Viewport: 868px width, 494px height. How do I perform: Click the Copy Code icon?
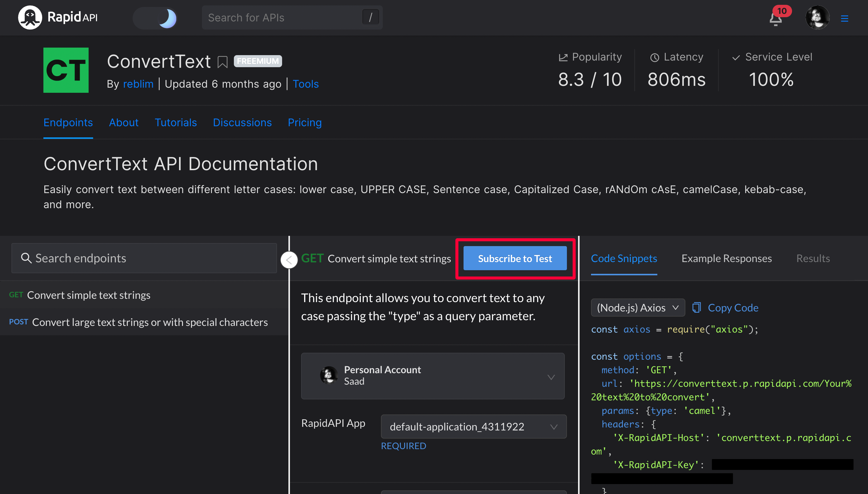(696, 307)
